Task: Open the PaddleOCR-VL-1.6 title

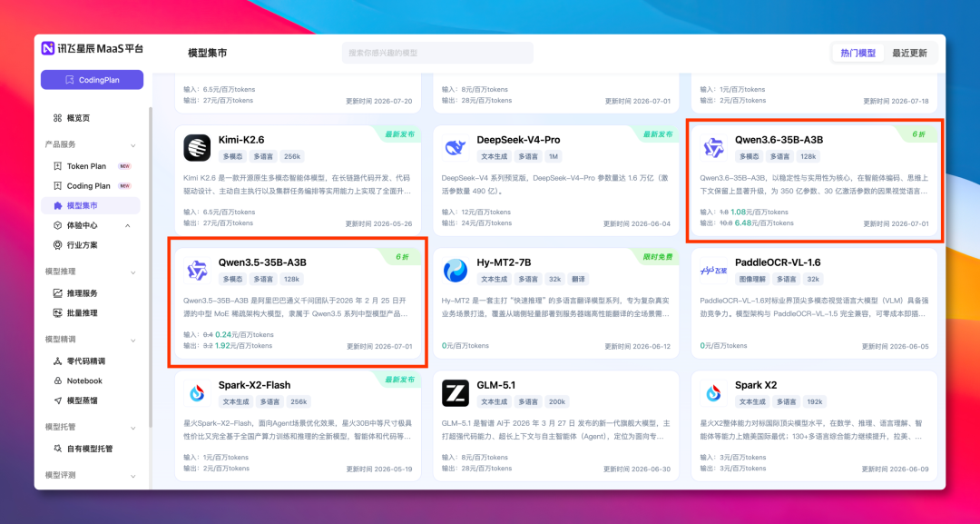Action: click(779, 262)
